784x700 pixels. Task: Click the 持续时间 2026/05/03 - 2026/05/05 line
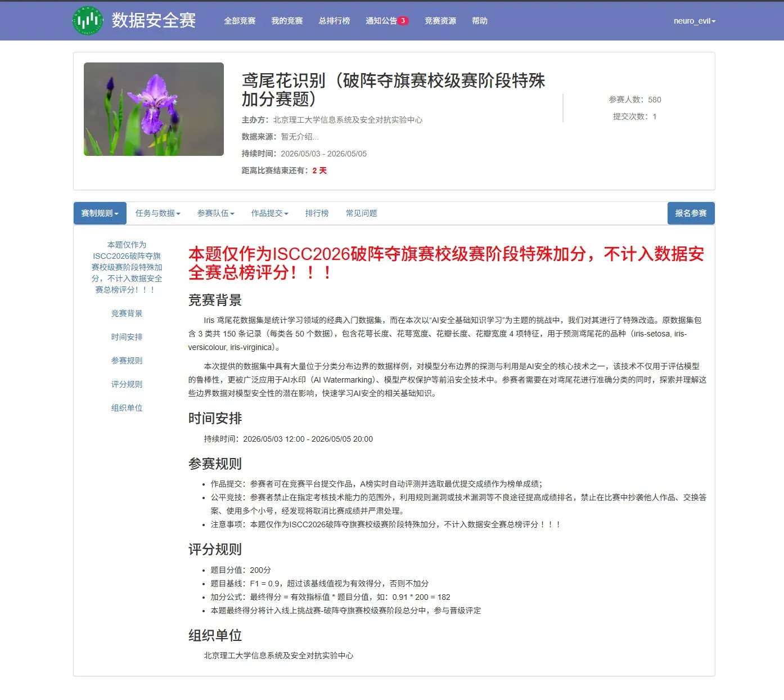[x=304, y=154]
